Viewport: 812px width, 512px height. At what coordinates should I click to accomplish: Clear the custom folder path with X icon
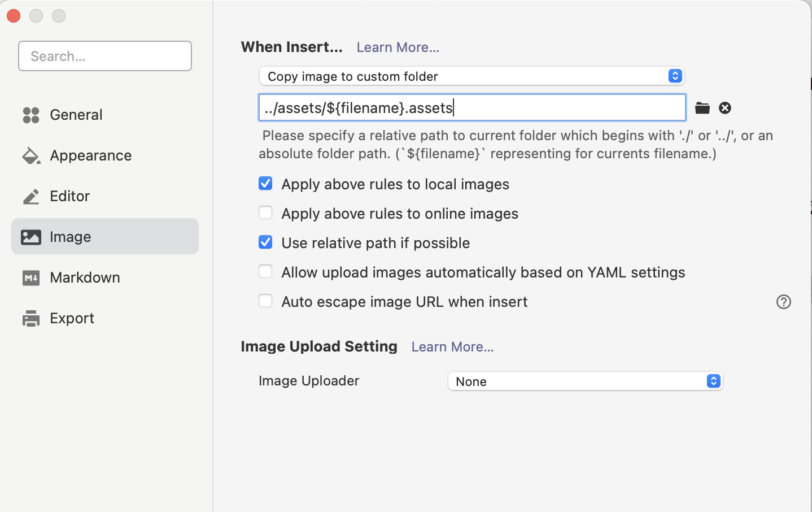point(725,108)
